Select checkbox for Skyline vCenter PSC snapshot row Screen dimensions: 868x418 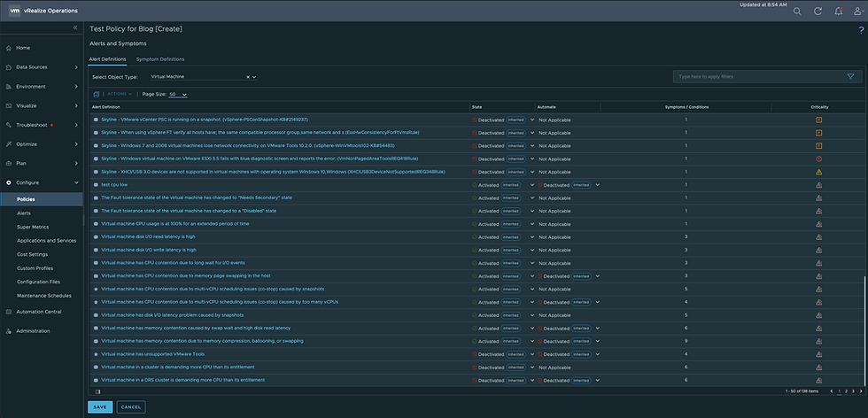[96, 120]
